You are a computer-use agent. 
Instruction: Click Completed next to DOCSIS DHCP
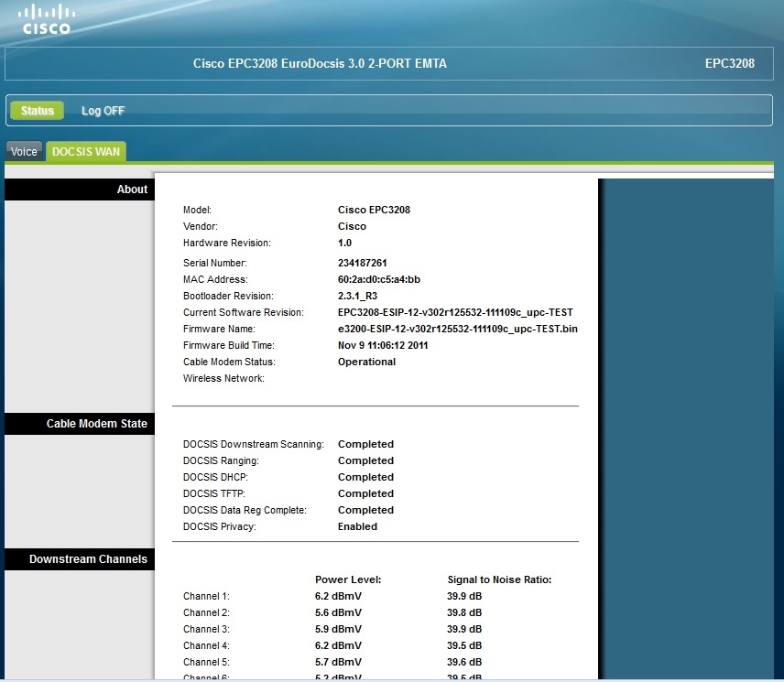tap(365, 477)
